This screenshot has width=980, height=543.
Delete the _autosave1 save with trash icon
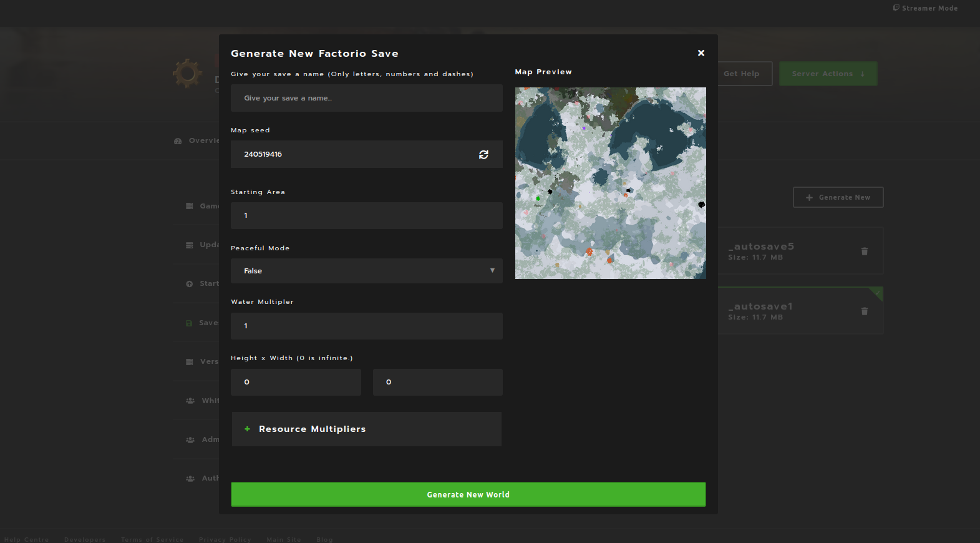[865, 311]
